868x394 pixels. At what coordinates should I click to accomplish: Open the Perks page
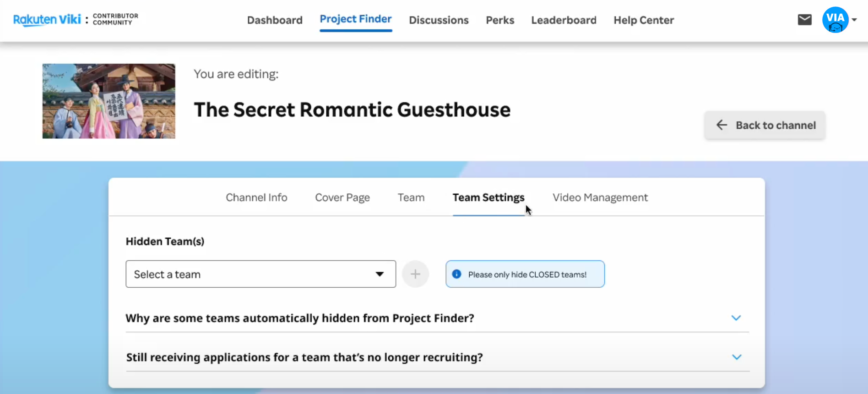click(x=500, y=20)
